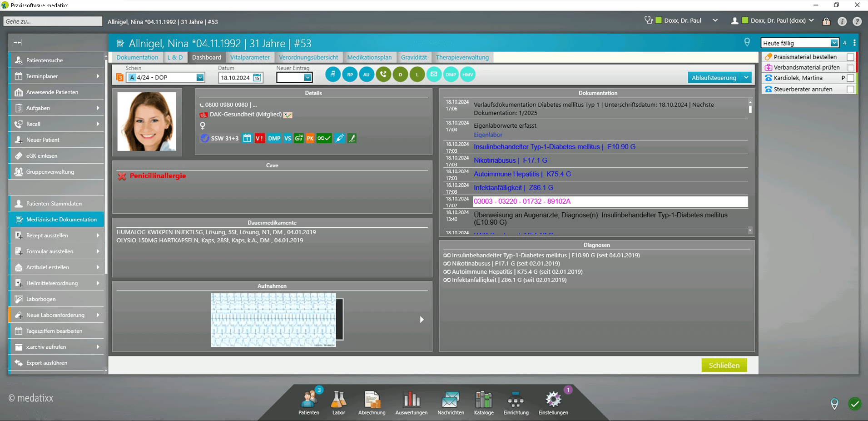Click the red V! patient badge
Image resolution: width=868 pixels, height=421 pixels.
[x=259, y=138]
